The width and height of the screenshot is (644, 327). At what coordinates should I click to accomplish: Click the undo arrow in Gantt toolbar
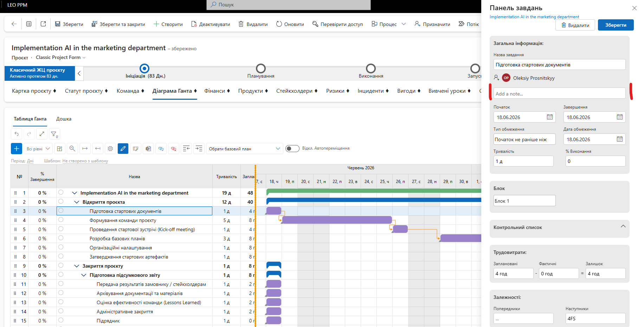tap(17, 134)
